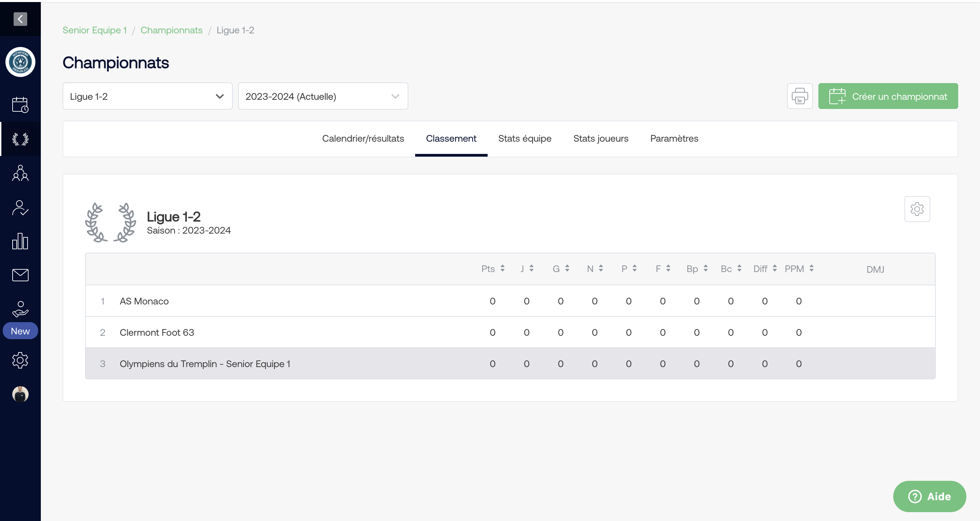
Task: Click Clermont Foot 63's PPM value
Action: [x=799, y=332]
